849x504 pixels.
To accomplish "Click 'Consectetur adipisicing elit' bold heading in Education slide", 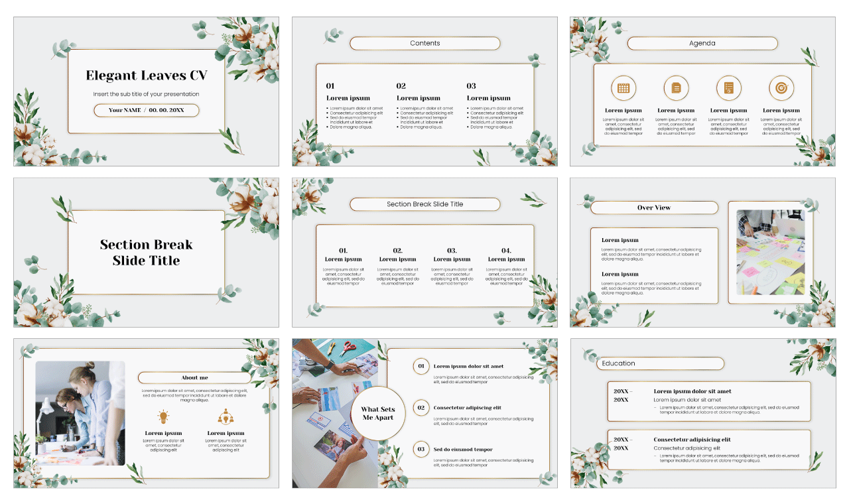I will point(692,440).
